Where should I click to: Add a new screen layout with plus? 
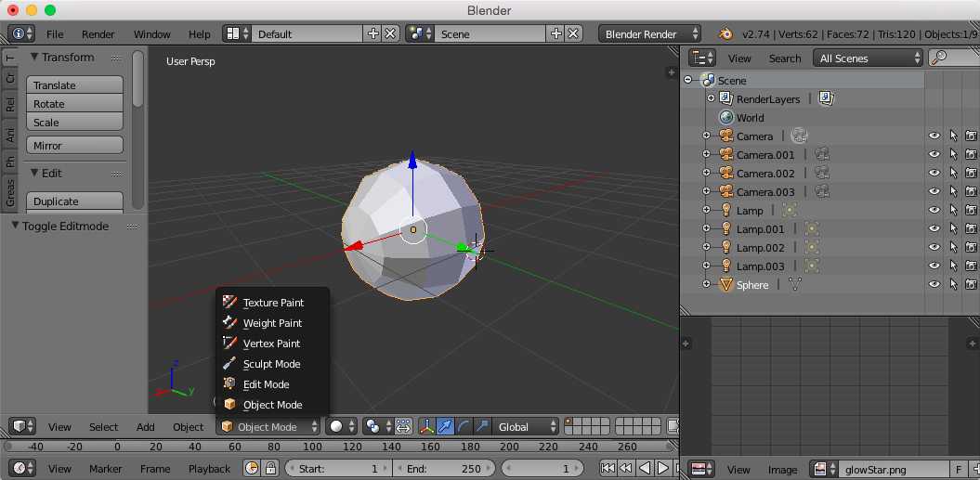pyautogui.click(x=373, y=33)
